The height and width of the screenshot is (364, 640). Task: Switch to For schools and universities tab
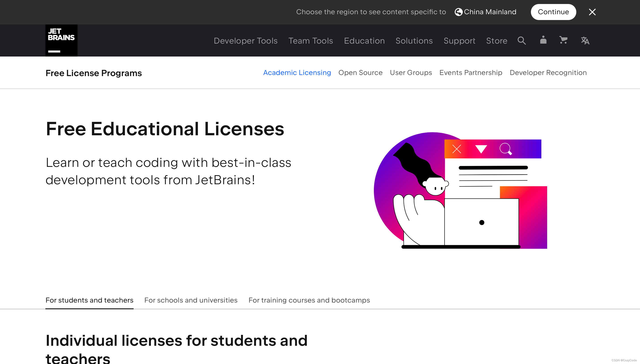[191, 300]
